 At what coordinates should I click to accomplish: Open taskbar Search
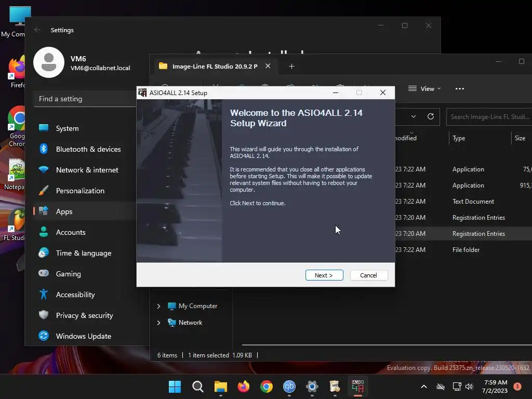[x=197, y=387]
